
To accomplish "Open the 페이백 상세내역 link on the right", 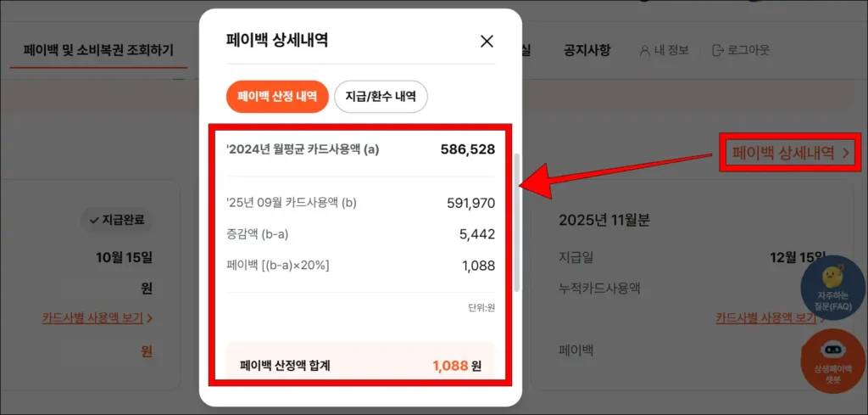I will coord(790,153).
